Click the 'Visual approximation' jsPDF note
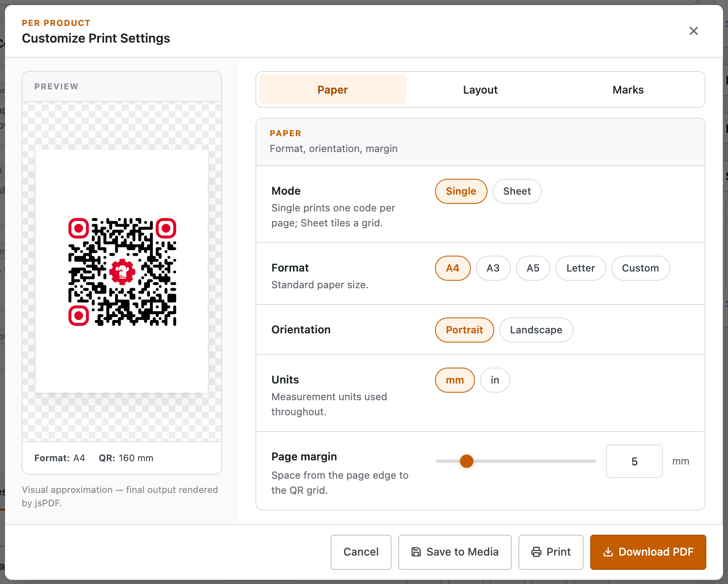The image size is (728, 584). click(120, 496)
